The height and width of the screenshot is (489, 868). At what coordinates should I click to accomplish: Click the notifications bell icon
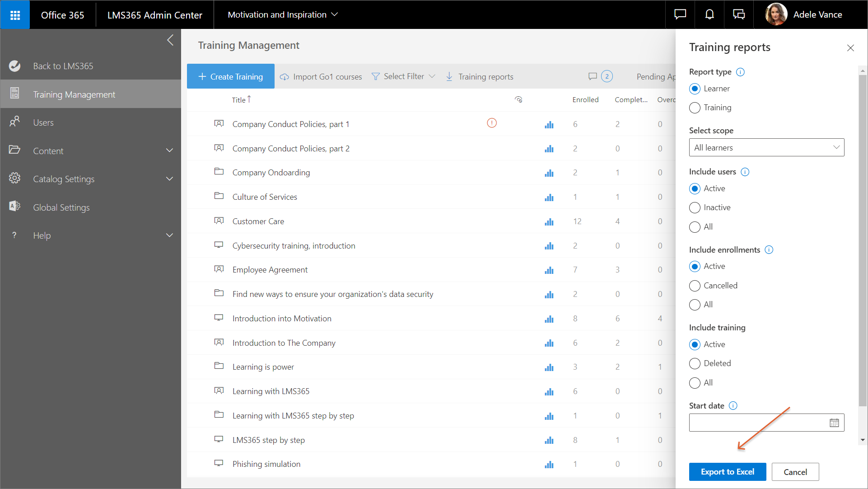click(709, 14)
